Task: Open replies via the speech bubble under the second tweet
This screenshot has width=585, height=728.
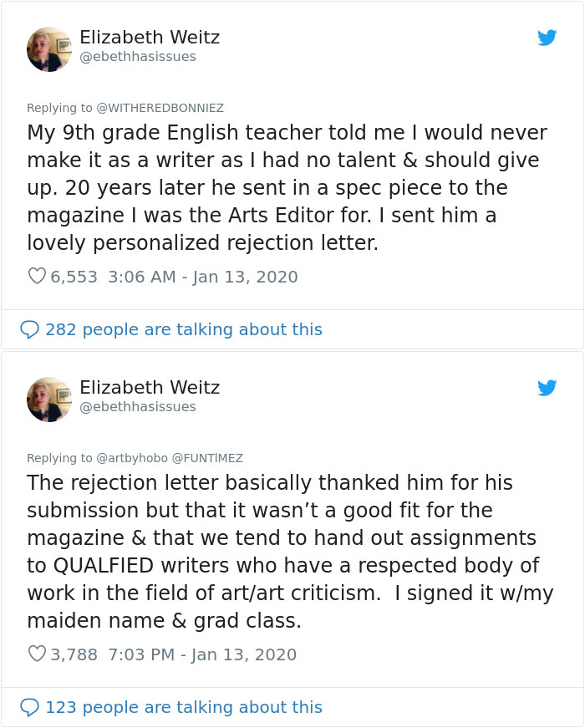Action: tap(28, 707)
